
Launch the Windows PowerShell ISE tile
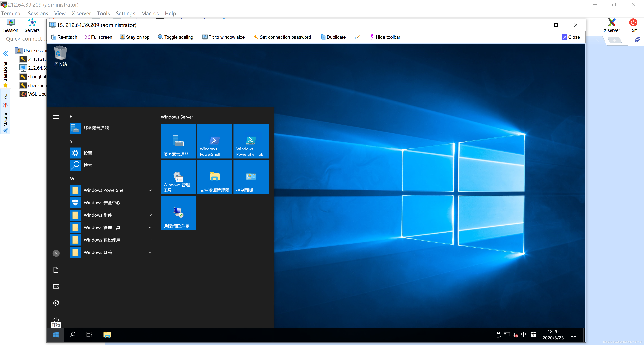point(251,141)
